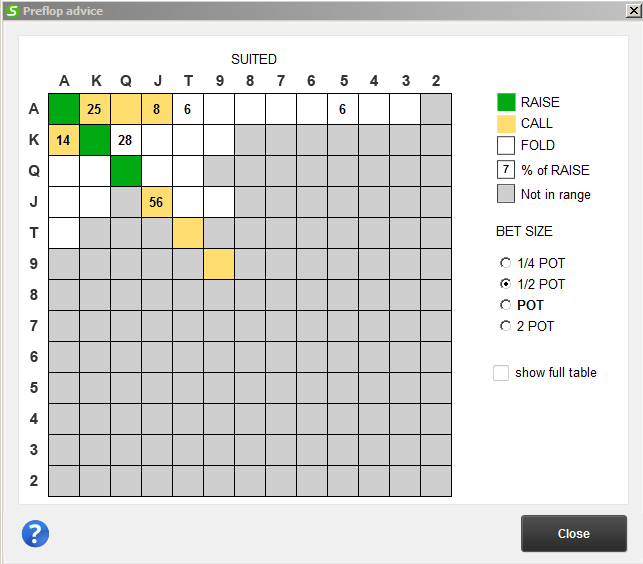
Task: Close the Preflop advice window with X
Action: [x=634, y=11]
